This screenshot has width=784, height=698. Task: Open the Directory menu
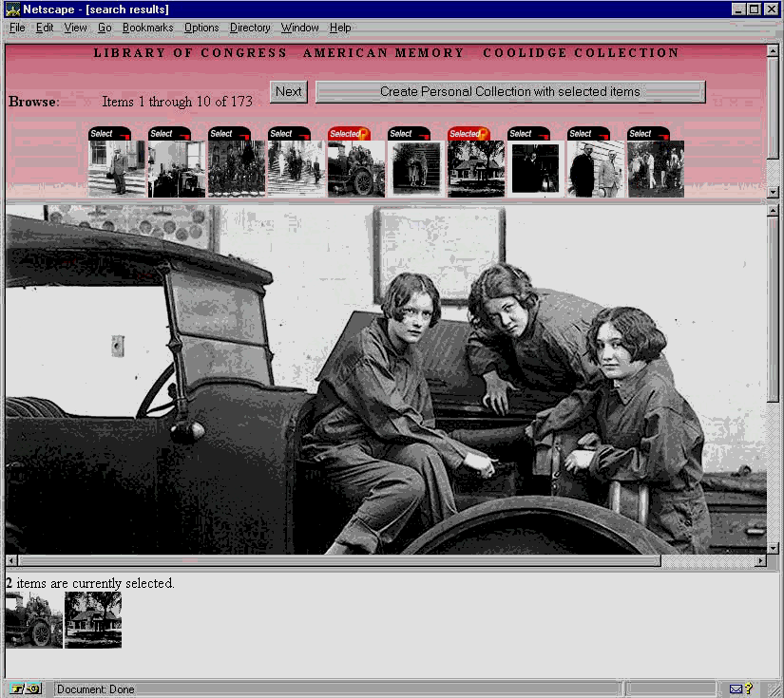click(x=250, y=28)
